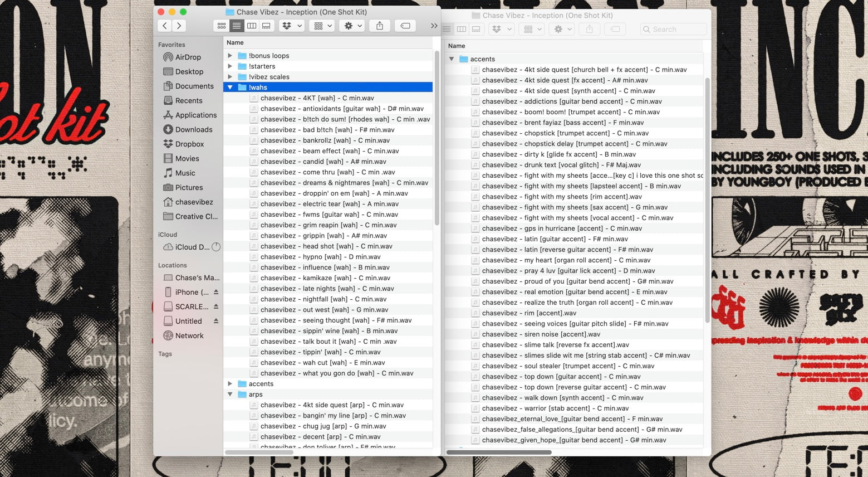Open Dropbox menu in back window toolbar
868x477 pixels.
tap(502, 29)
